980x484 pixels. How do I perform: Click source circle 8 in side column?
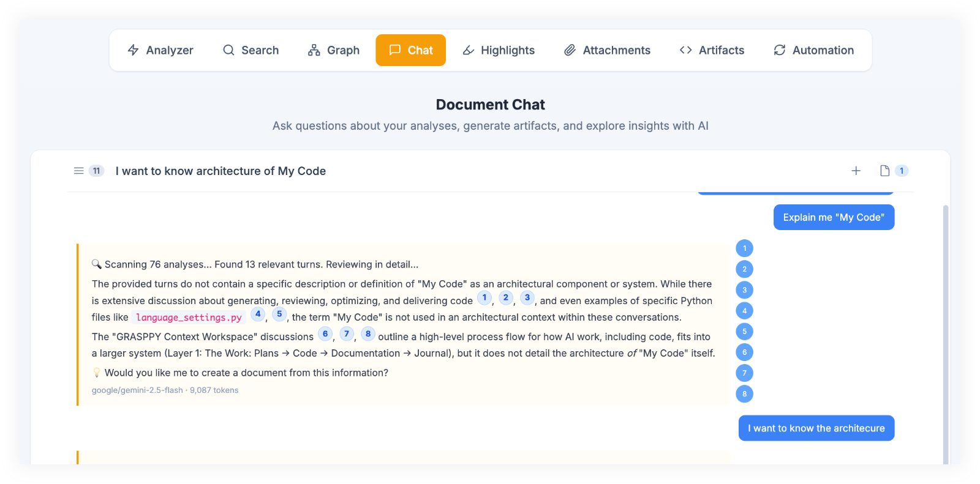[744, 394]
